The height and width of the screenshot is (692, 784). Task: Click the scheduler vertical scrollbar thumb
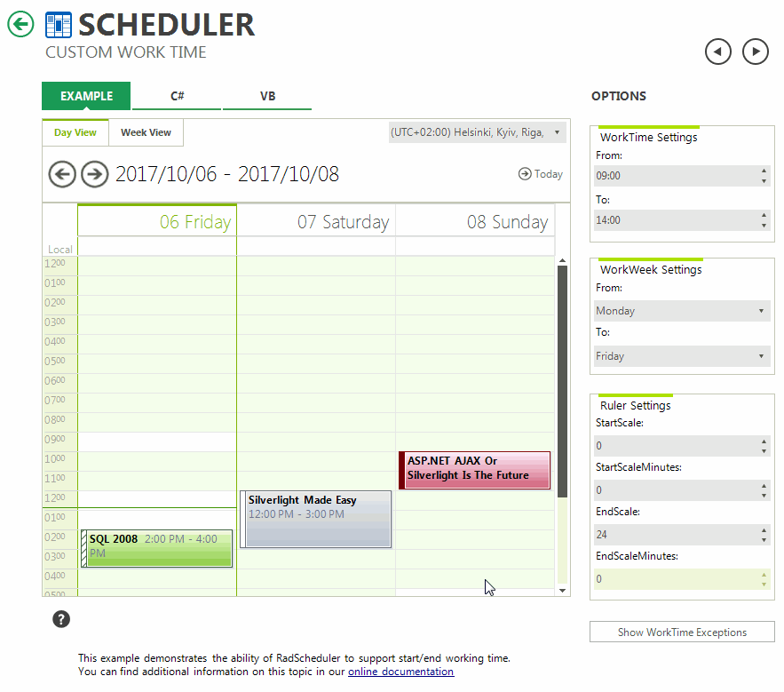(x=561, y=382)
